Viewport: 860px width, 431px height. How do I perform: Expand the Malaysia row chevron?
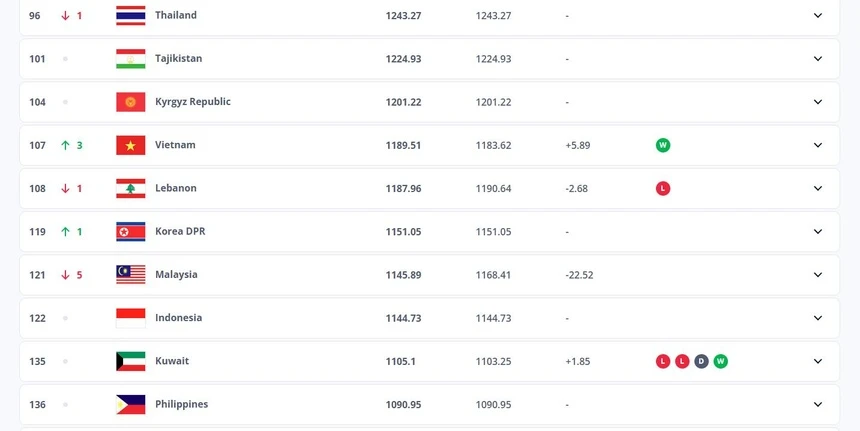817,274
